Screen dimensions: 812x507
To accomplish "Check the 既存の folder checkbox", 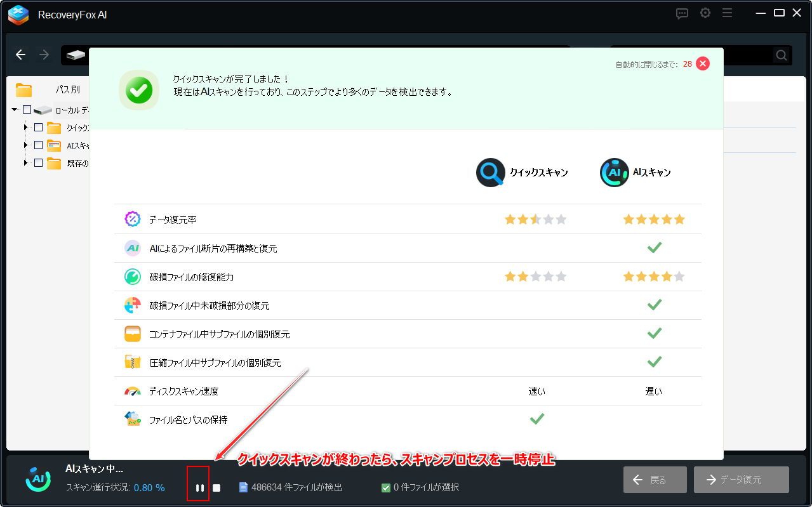I will pos(38,163).
